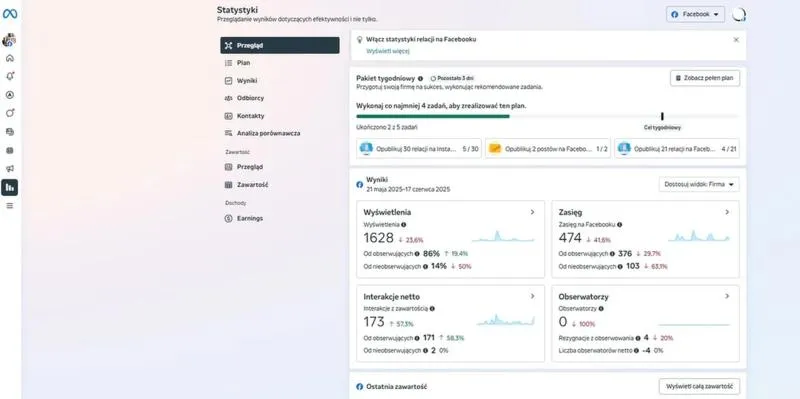Click Zobacz pełen plan button
800x399 pixels.
click(x=705, y=78)
